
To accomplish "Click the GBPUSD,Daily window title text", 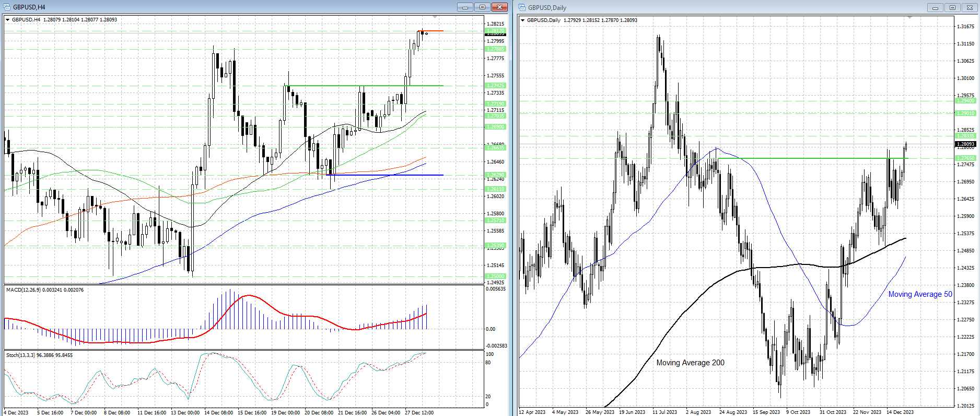I will (x=547, y=7).
